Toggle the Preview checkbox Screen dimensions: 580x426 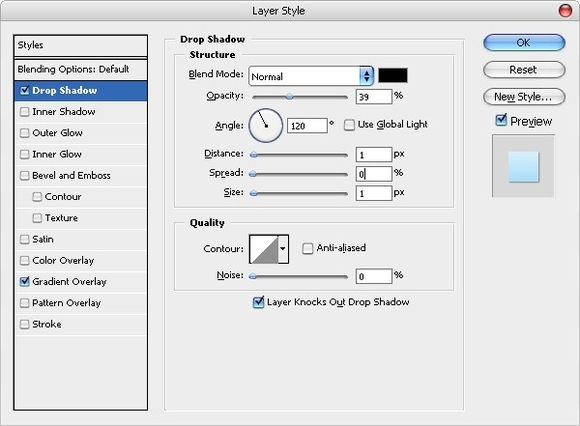[501, 120]
